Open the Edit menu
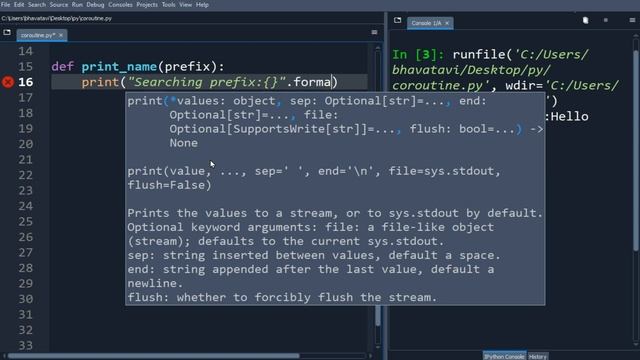Image resolution: width=640 pixels, height=360 pixels. pos(19,5)
